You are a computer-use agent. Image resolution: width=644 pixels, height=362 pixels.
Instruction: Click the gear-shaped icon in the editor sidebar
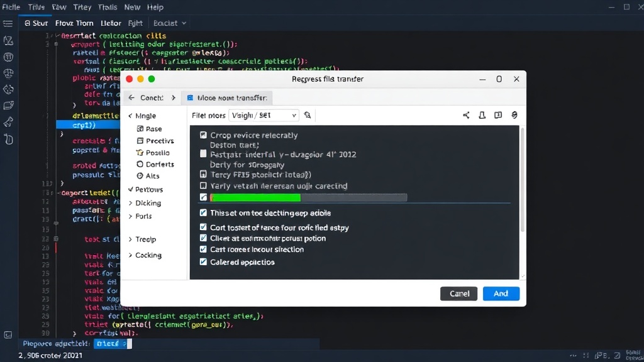pyautogui.click(x=8, y=89)
